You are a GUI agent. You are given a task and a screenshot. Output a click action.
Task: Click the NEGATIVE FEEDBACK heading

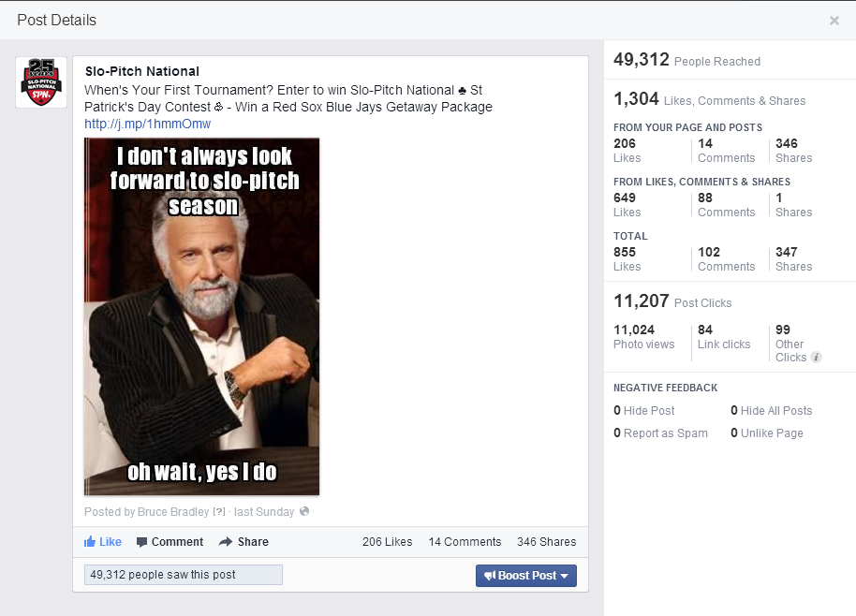[x=666, y=388]
